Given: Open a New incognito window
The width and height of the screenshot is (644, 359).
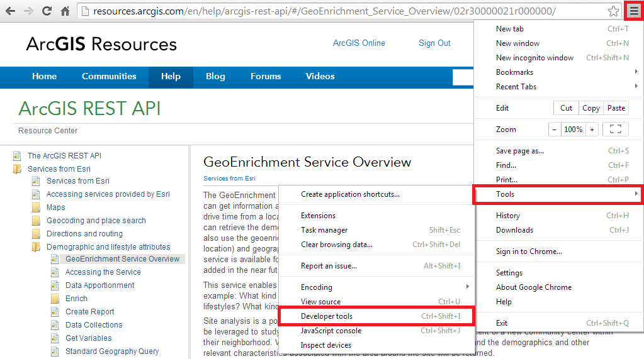Looking at the screenshot, I should tap(558, 58).
